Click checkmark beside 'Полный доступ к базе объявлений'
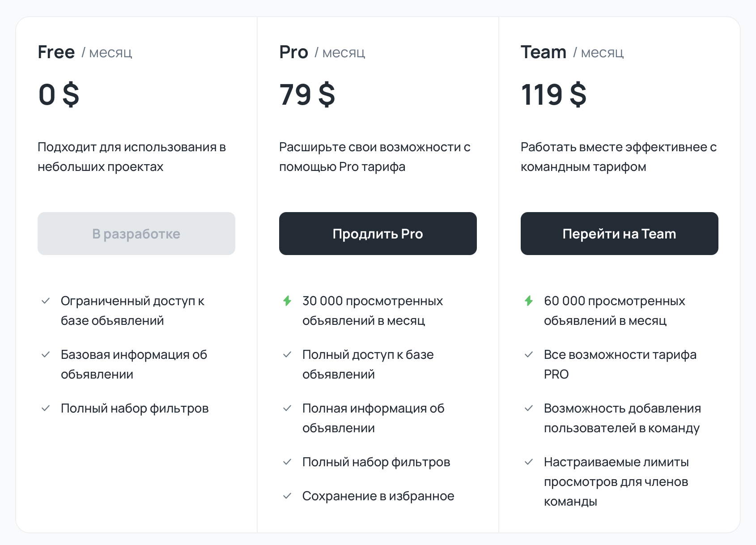 coord(287,355)
